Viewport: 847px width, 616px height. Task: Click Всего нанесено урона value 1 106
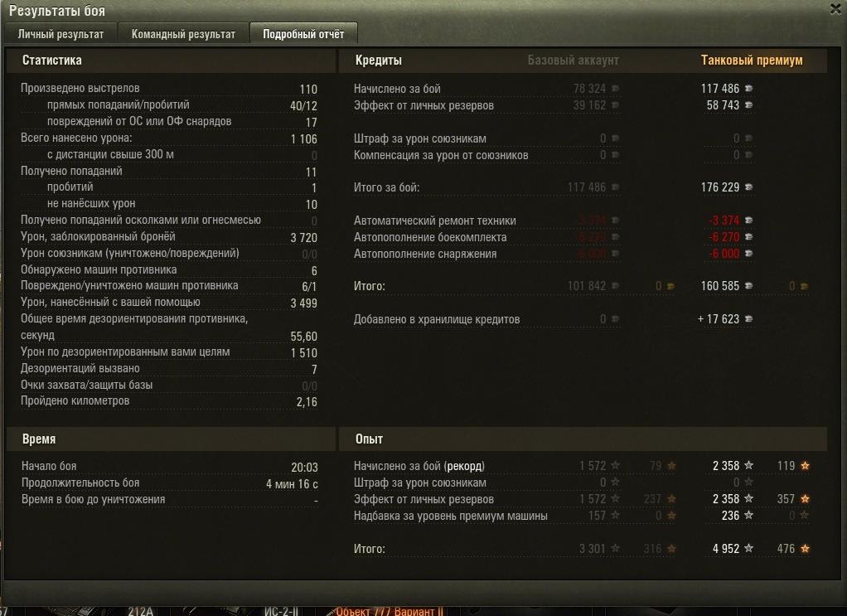pyautogui.click(x=303, y=139)
